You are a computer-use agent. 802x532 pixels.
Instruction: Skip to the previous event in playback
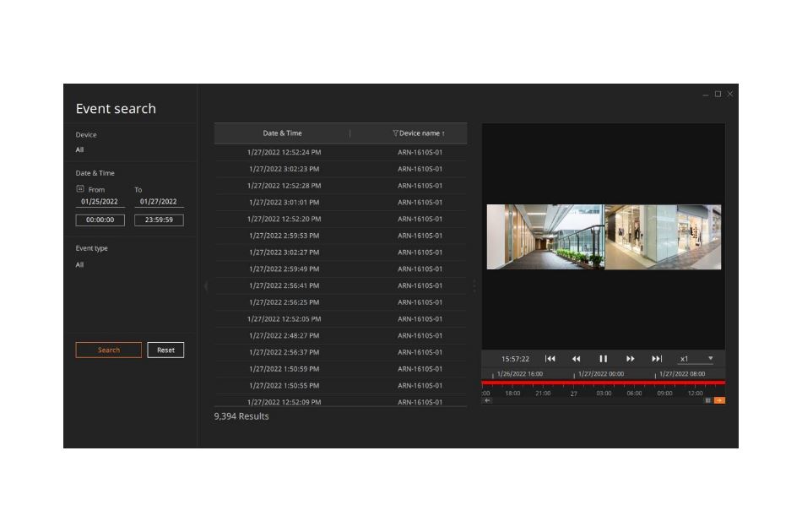coord(550,359)
